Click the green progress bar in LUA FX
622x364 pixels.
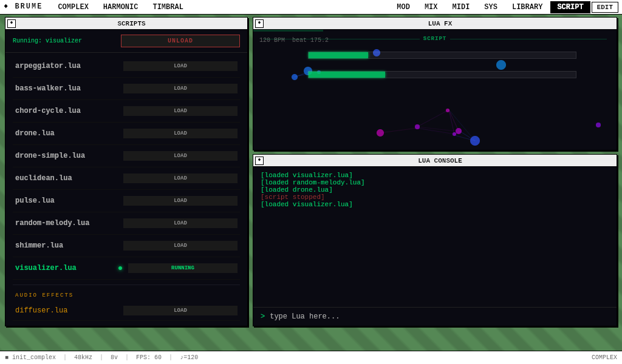tap(338, 55)
